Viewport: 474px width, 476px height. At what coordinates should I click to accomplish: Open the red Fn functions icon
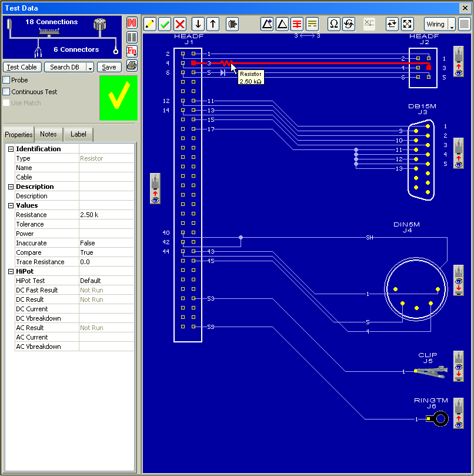(x=132, y=51)
